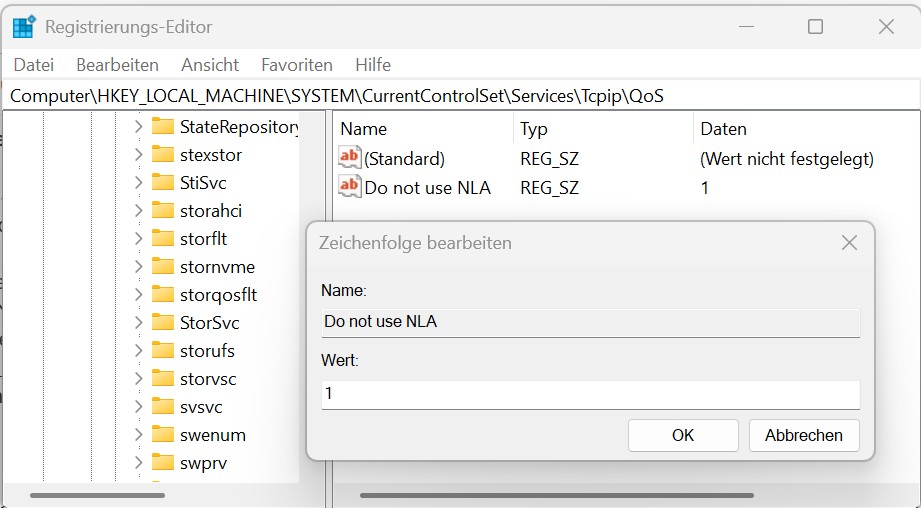Screen dimensions: 921x508
Task: Expand the StiSvc tree node
Action: tap(139, 182)
